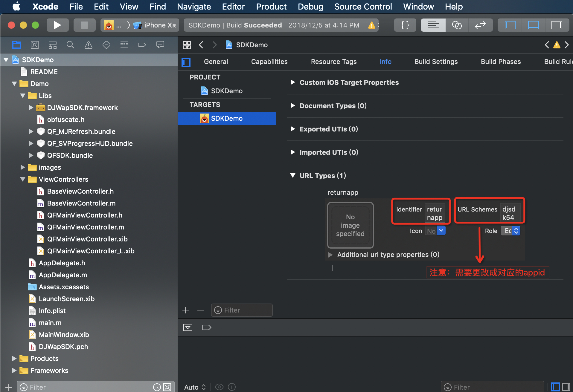Open the Capabilities tab

pos(269,62)
